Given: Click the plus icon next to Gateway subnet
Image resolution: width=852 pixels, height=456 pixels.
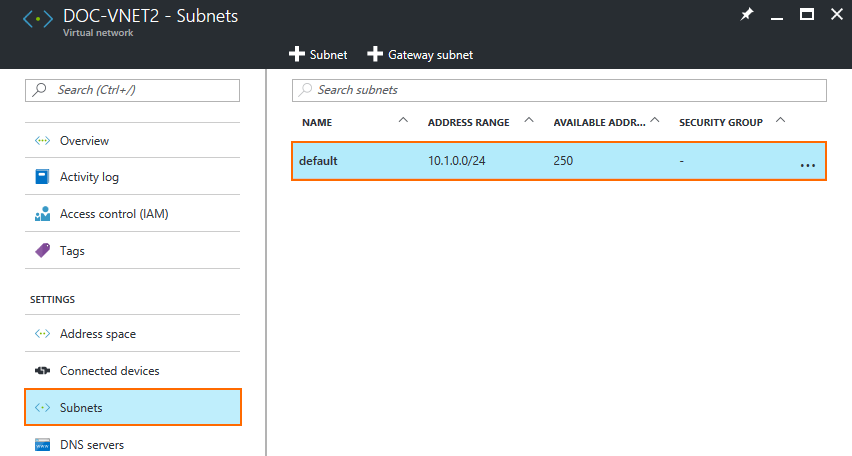Looking at the screenshot, I should [x=375, y=54].
